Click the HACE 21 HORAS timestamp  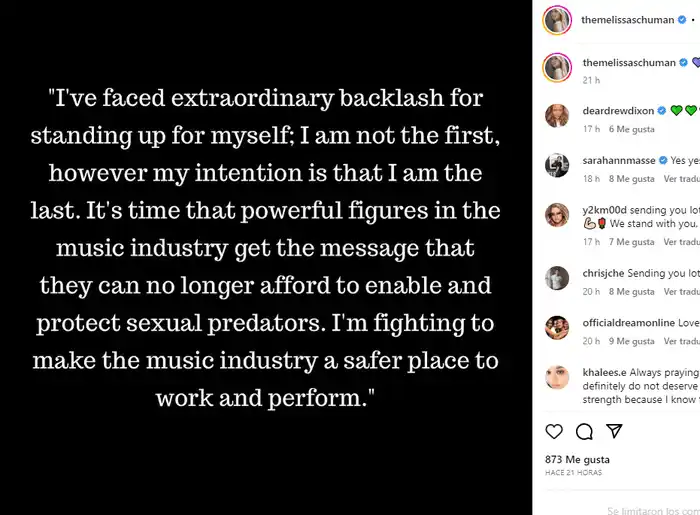575,472
